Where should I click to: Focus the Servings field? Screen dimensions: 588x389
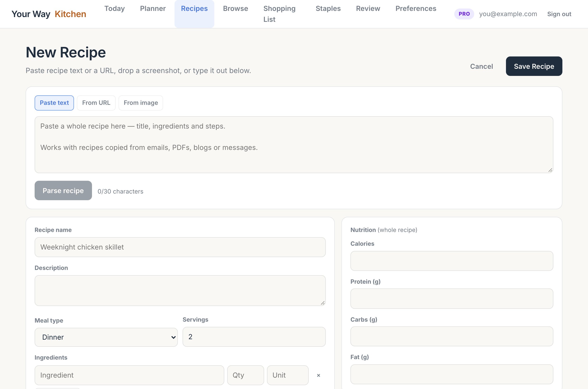pos(254,337)
